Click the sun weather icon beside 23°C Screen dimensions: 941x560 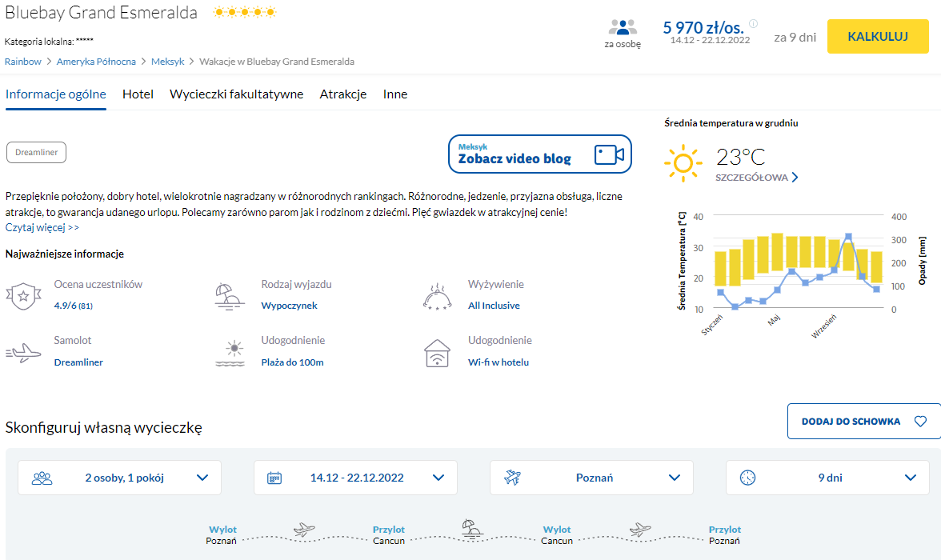pyautogui.click(x=683, y=162)
